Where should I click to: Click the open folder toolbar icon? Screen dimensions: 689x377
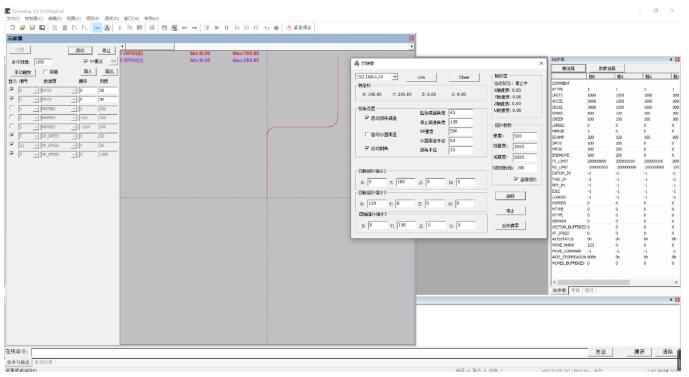coord(22,28)
